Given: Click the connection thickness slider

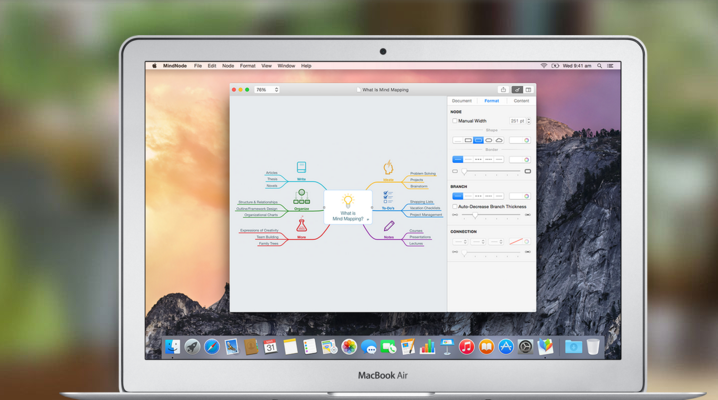Looking at the screenshot, I should [x=491, y=252].
